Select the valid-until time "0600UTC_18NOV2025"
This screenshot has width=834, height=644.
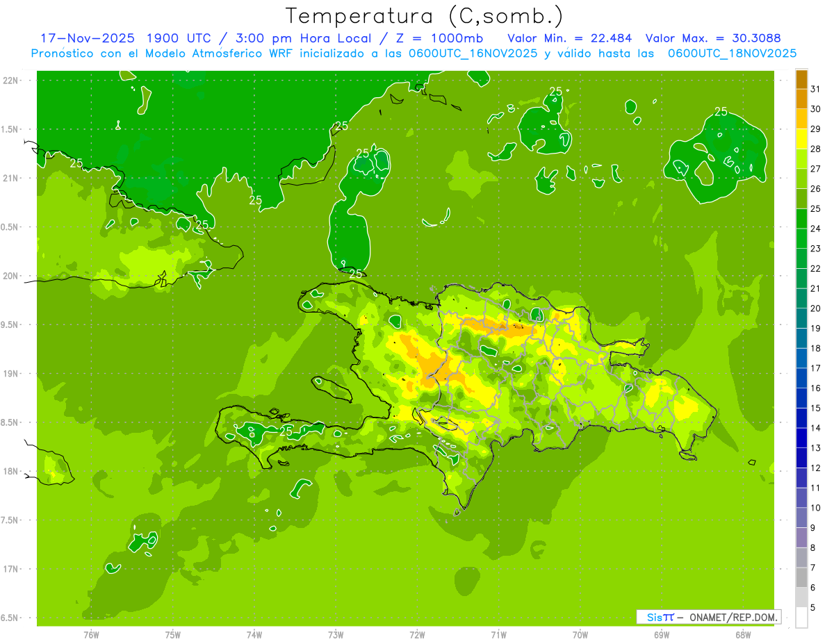point(732,53)
